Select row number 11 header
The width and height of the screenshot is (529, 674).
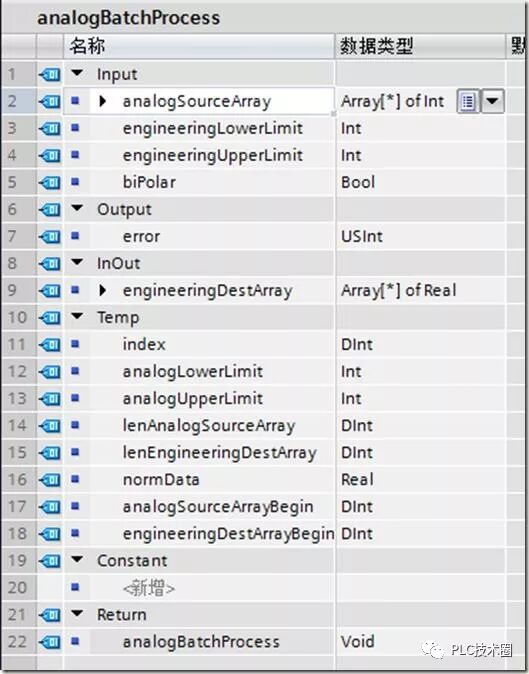tap(18, 344)
